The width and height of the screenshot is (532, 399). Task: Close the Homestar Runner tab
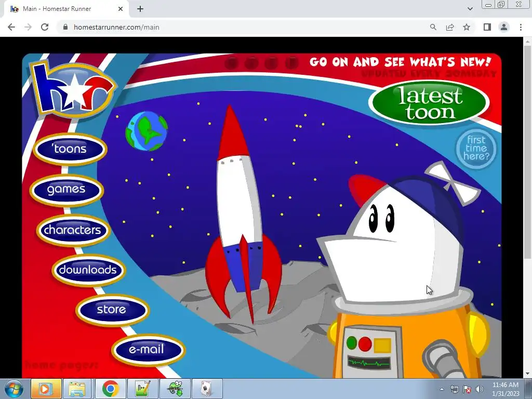(x=121, y=9)
